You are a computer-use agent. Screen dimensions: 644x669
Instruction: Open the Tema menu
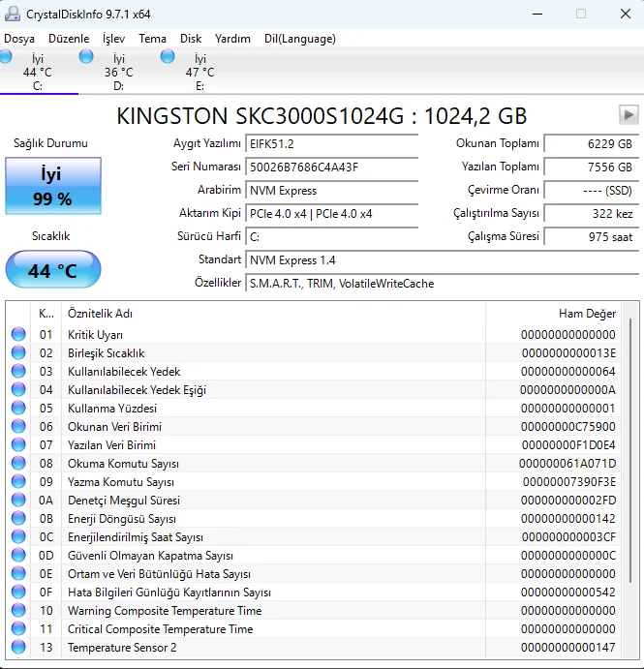[x=152, y=39]
